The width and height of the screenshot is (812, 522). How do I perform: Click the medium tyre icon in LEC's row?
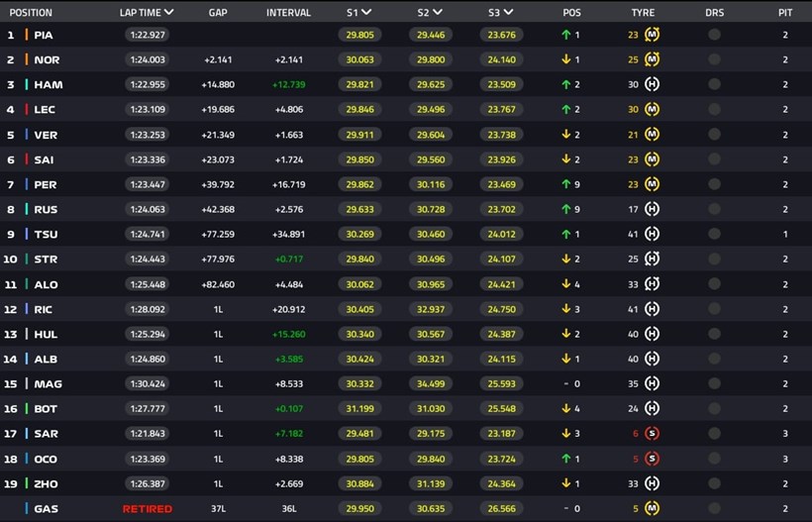pos(652,109)
